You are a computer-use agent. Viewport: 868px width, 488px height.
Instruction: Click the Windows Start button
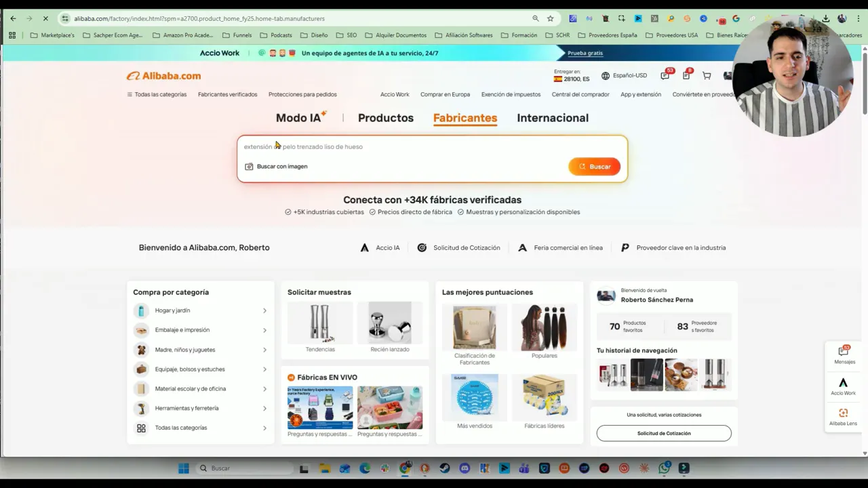183,468
